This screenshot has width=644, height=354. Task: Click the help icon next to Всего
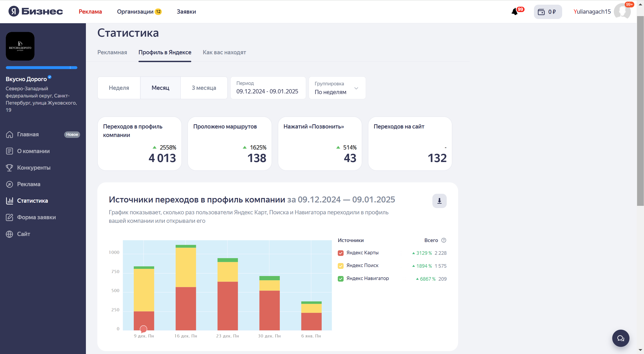(444, 240)
